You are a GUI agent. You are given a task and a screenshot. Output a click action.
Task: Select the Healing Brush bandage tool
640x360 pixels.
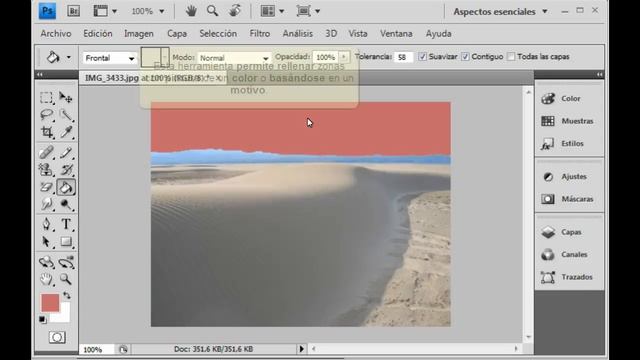(x=47, y=153)
